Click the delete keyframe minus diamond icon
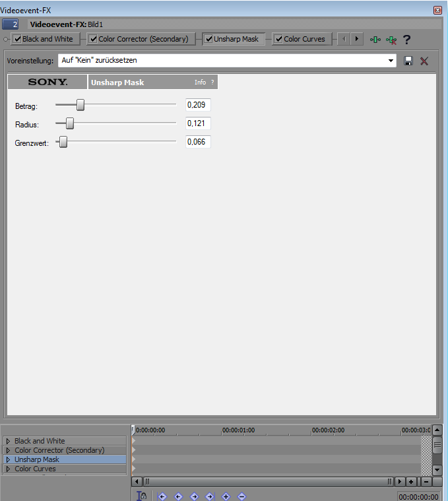This screenshot has height=501, width=448. pyautogui.click(x=241, y=496)
